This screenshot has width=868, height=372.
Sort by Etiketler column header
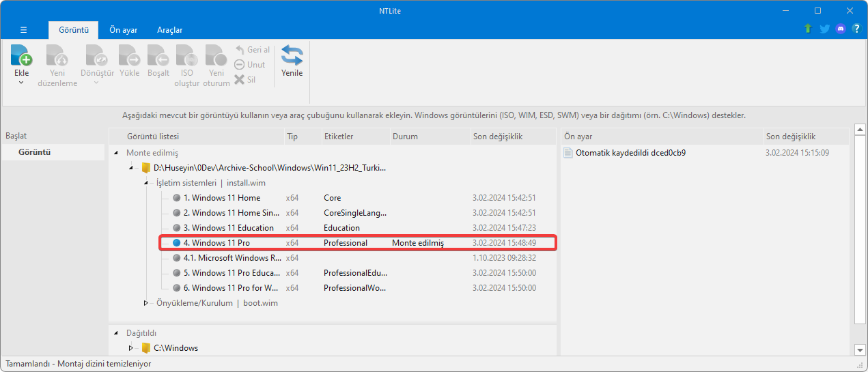pos(354,137)
